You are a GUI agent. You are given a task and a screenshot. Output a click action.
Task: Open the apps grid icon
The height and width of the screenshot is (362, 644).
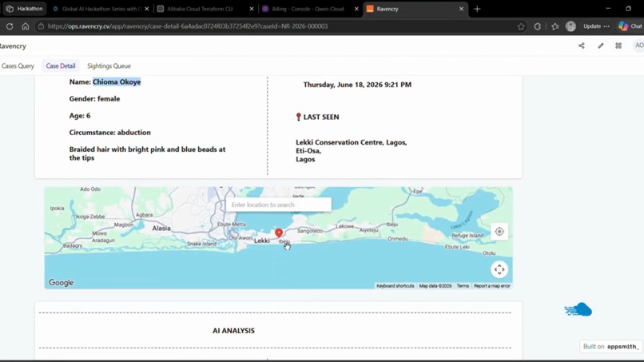(x=618, y=46)
